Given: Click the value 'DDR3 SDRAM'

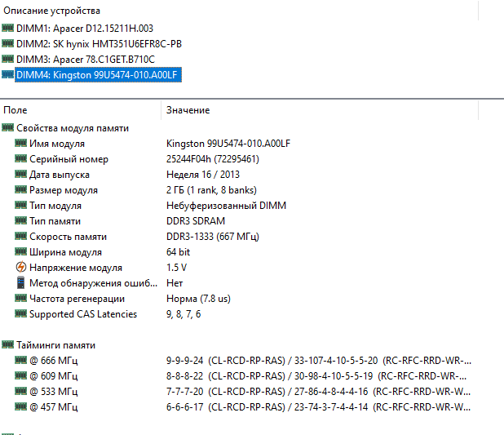Looking at the screenshot, I should coord(196,221).
